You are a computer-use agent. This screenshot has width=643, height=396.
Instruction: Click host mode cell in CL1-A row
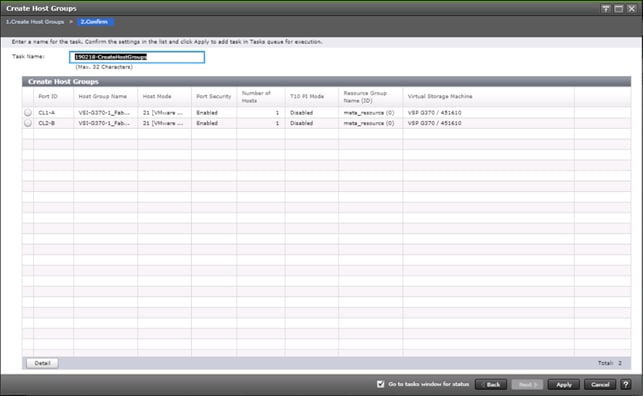pos(164,112)
